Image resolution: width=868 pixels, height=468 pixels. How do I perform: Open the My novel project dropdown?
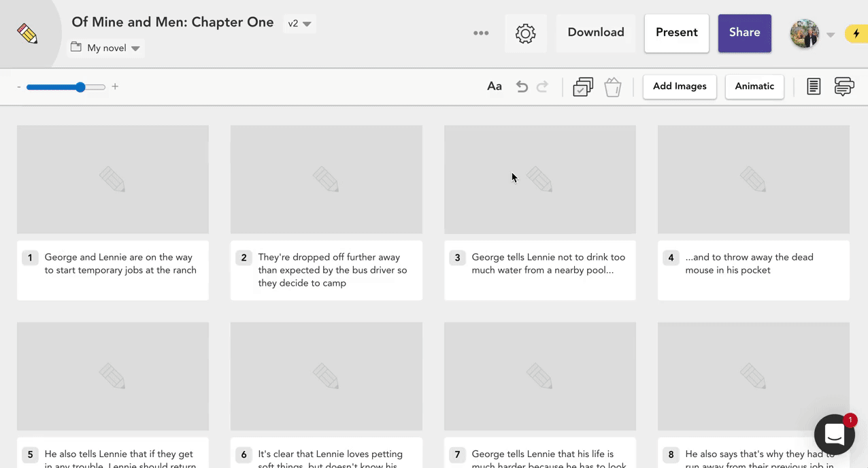[x=105, y=48]
